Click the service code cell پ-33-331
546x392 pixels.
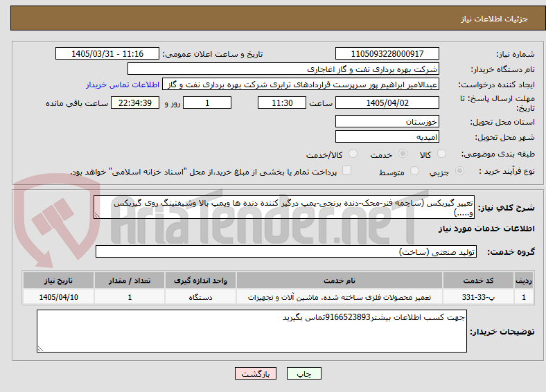479,297
